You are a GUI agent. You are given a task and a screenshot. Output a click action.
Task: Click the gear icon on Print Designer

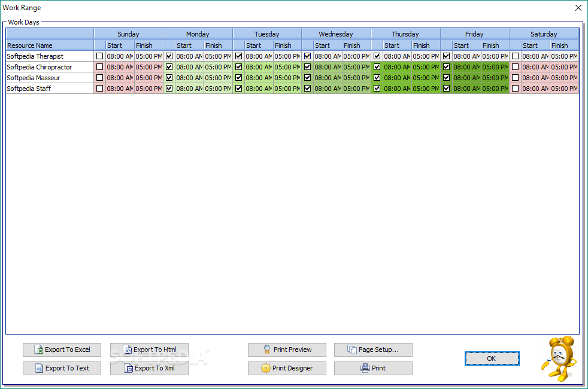(x=265, y=369)
